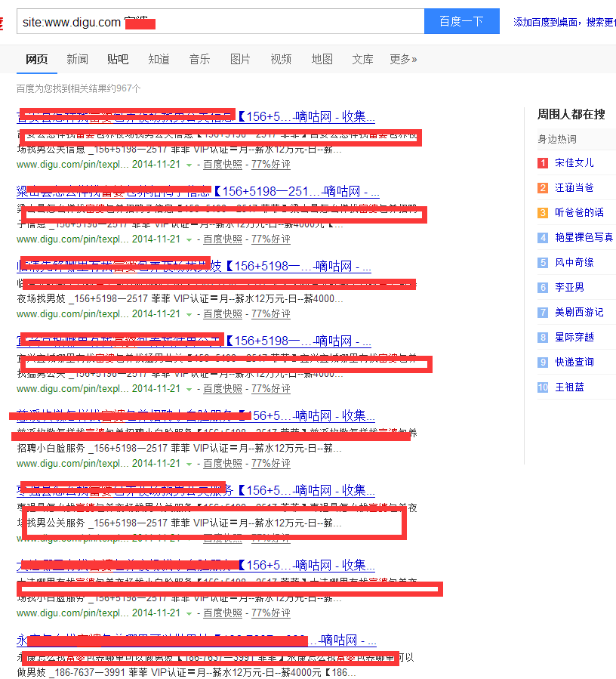The width and height of the screenshot is (616, 679).
Task: Switch to the 视频 search tab
Action: point(281,58)
